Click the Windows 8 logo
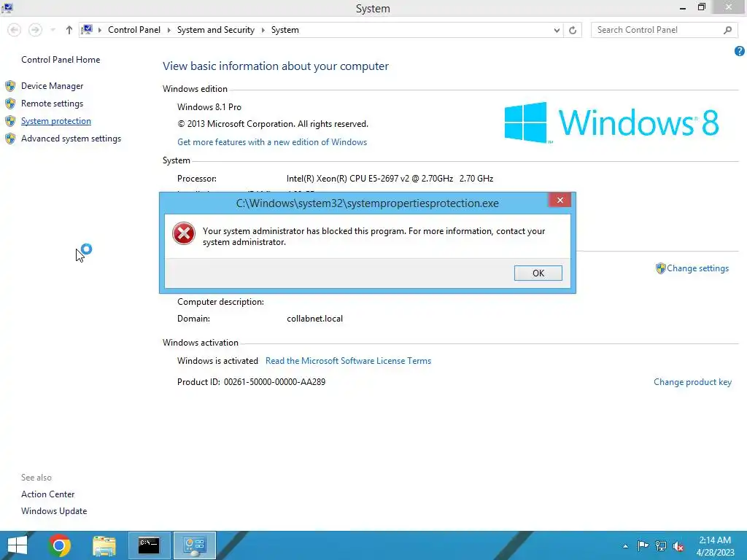The image size is (747, 560). (x=612, y=122)
